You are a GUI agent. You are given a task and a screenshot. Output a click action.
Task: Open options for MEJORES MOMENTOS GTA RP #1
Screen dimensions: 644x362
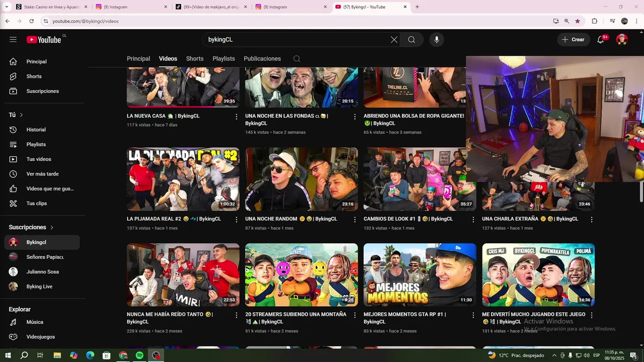[473, 315]
